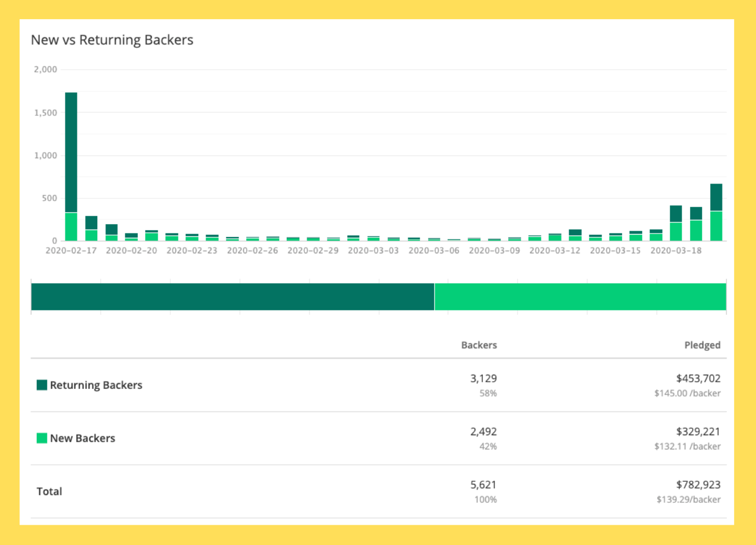Click the 100% total percentage

486,499
